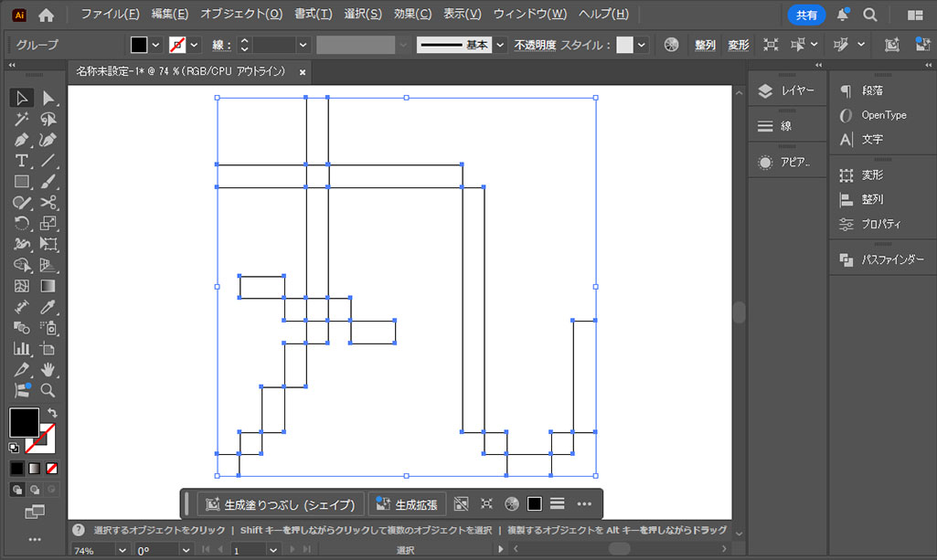
Task: Open rotation angle 0° dropdown
Action: point(186,550)
